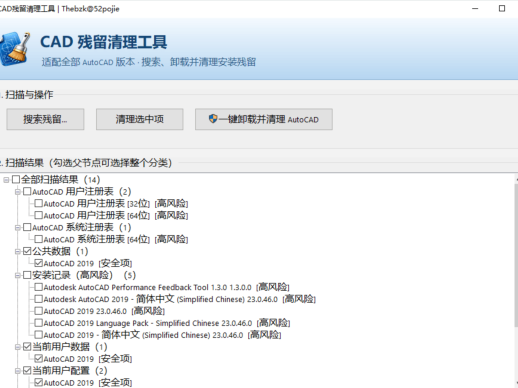Collapse the 当前用户配置 tree node
The image size is (518, 388).
(18, 371)
